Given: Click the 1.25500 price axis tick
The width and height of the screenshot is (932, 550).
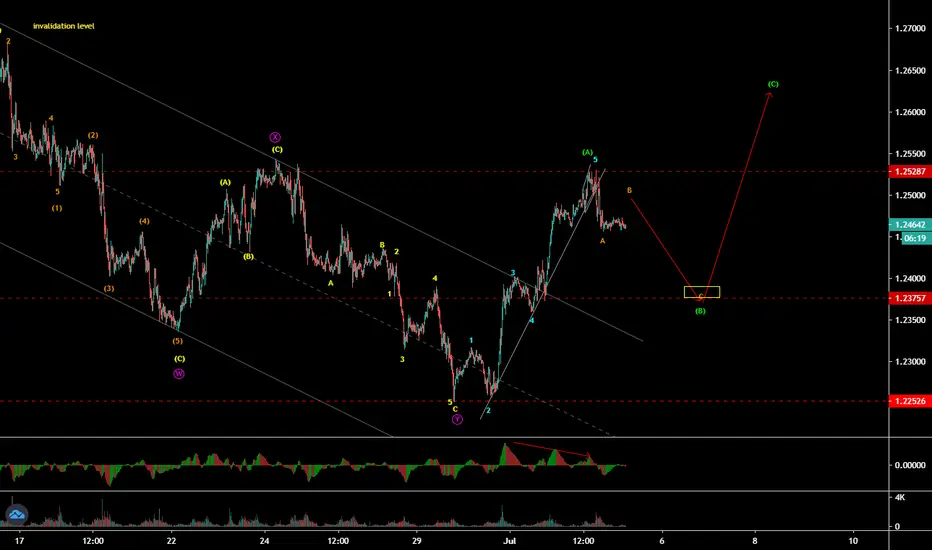Looking at the screenshot, I should (x=910, y=153).
